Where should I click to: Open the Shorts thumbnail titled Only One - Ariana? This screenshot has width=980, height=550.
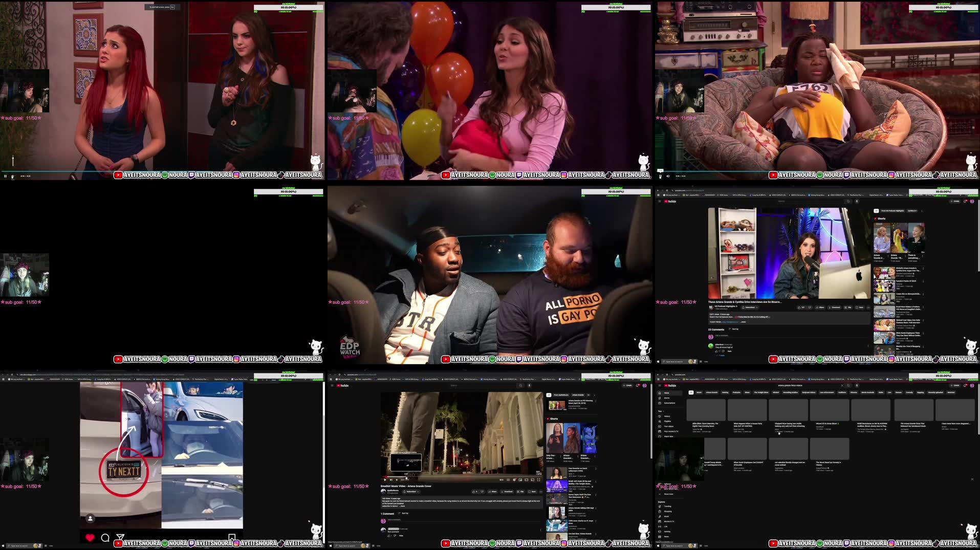pos(554,438)
